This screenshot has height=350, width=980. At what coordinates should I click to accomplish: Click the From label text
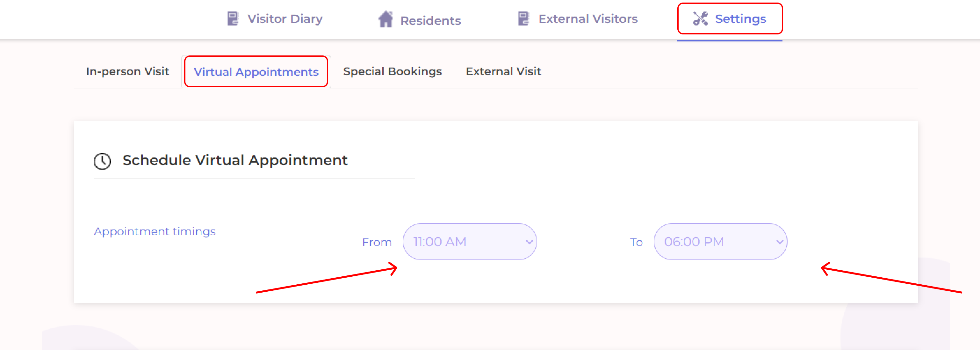pyautogui.click(x=377, y=242)
